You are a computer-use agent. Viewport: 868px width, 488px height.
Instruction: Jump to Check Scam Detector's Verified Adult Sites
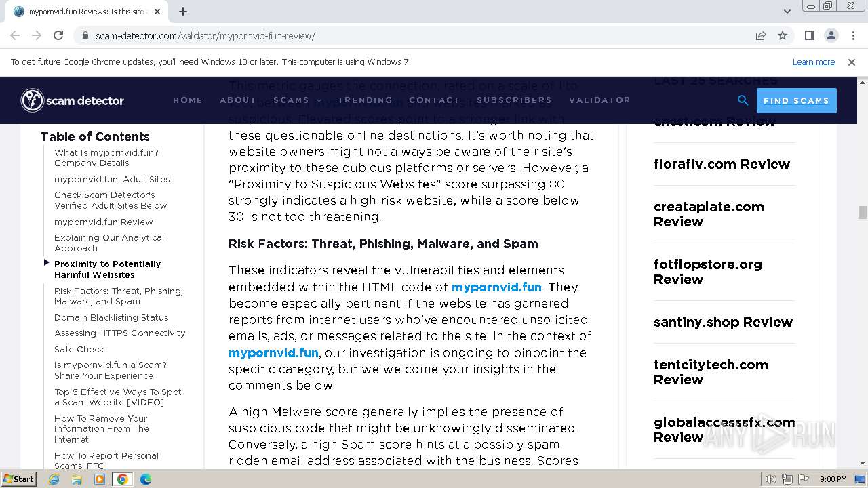click(111, 201)
